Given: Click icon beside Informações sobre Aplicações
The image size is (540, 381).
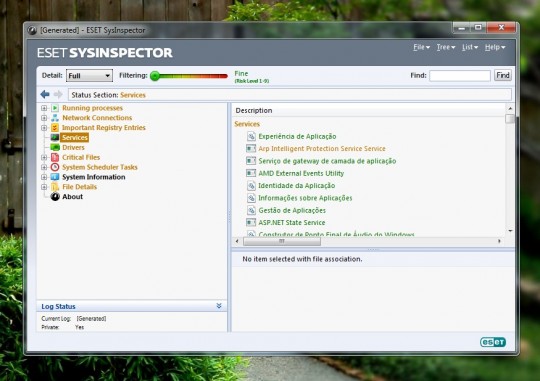Looking at the screenshot, I should coord(251,198).
